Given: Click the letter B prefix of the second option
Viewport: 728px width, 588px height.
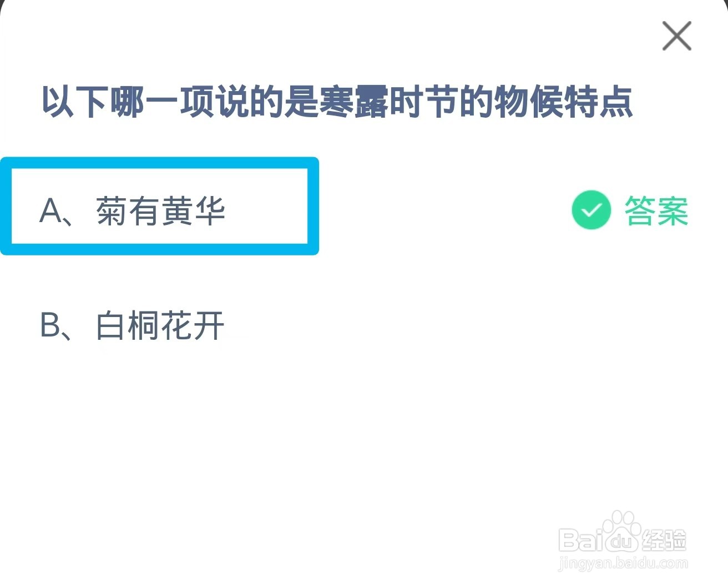Looking at the screenshot, I should coord(50,325).
